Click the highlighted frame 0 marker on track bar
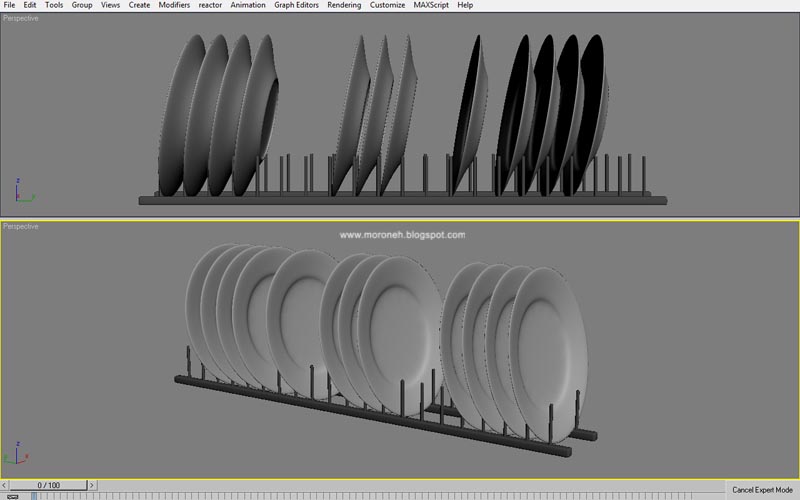Screen dimensions: 800x500 click(34, 496)
